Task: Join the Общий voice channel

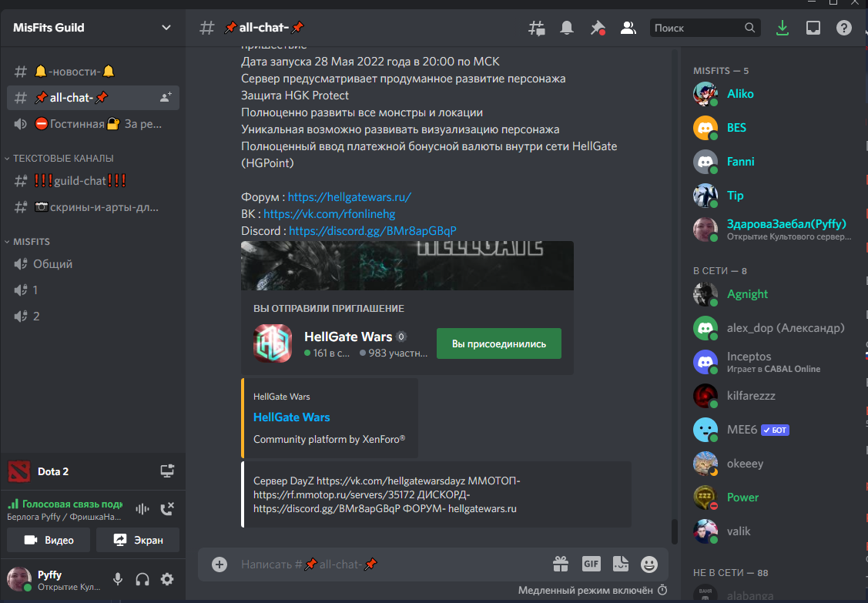Action: 93,263
